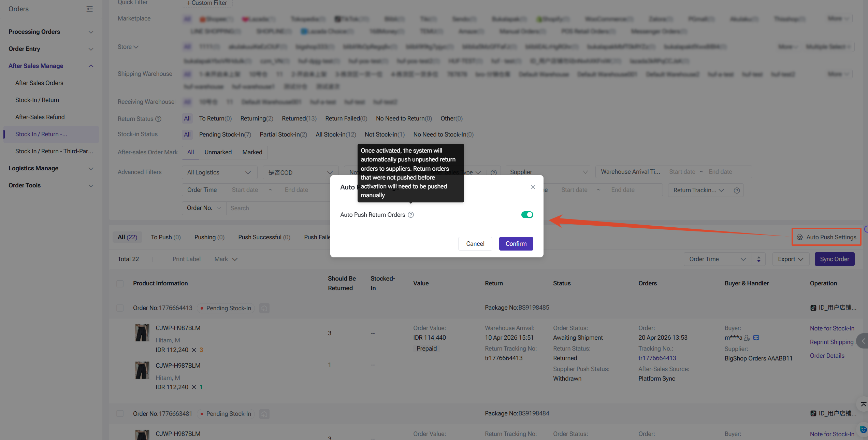Click the stock-in icon on order 1776664413
Image resolution: width=868 pixels, height=440 pixels.
(x=264, y=308)
